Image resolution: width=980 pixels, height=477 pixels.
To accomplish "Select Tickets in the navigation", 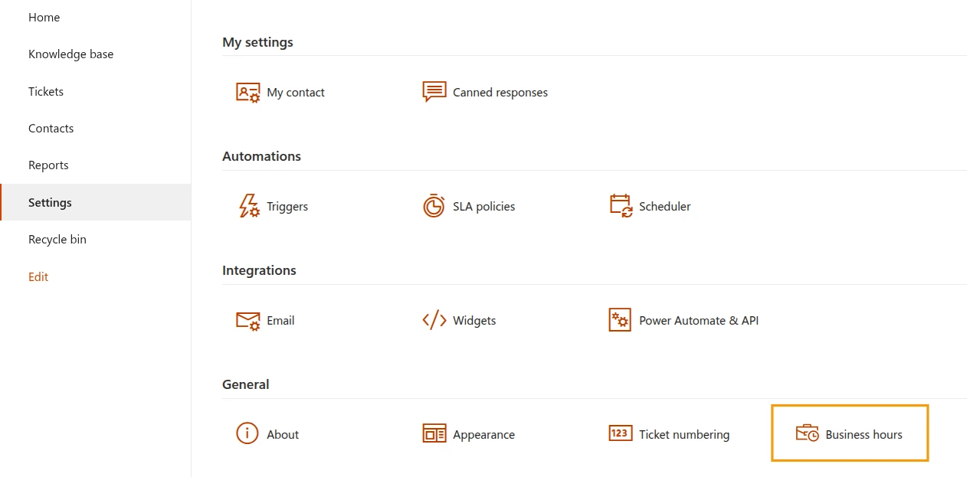I will (x=46, y=91).
